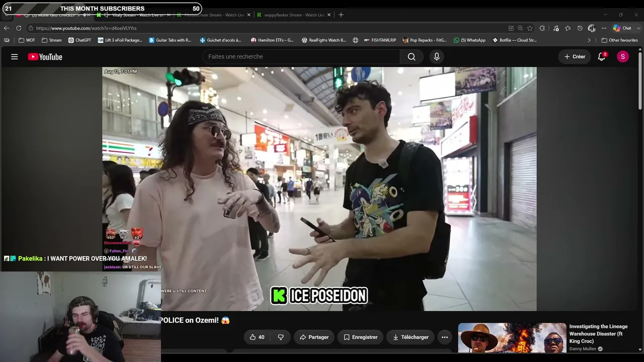Viewport: 644px width, 362px height.
Task: Dislike the video with thumbs down
Action: coord(281,337)
